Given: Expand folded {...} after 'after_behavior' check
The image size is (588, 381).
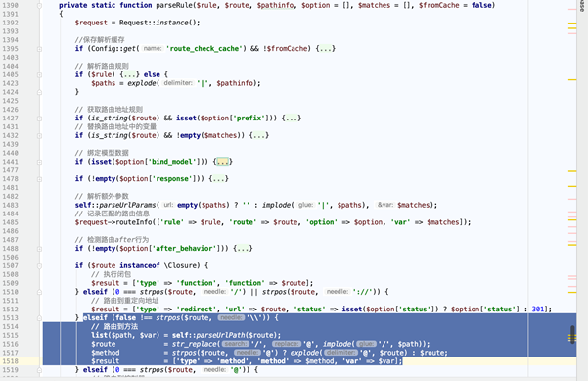Looking at the screenshot, I should 243,249.
